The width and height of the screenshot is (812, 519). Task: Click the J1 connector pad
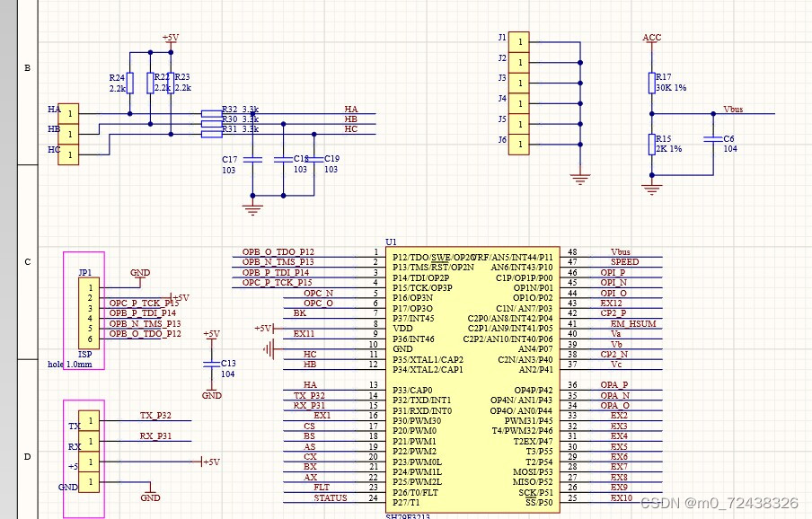[519, 42]
